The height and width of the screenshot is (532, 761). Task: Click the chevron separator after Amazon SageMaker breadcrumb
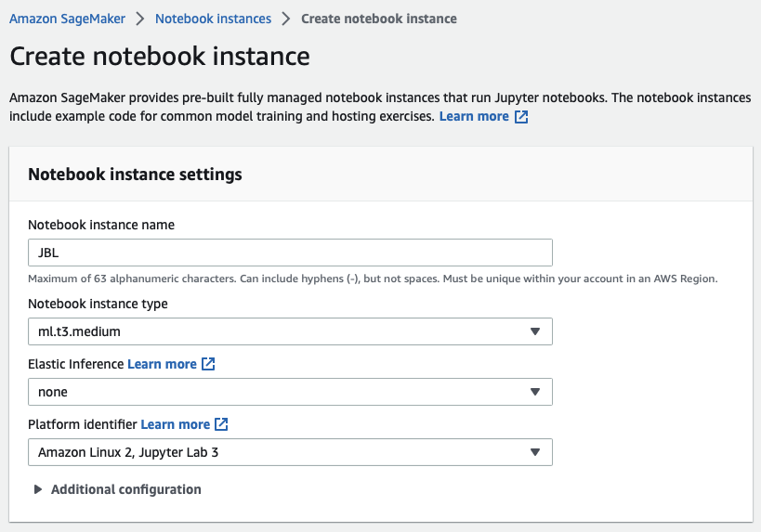[141, 19]
